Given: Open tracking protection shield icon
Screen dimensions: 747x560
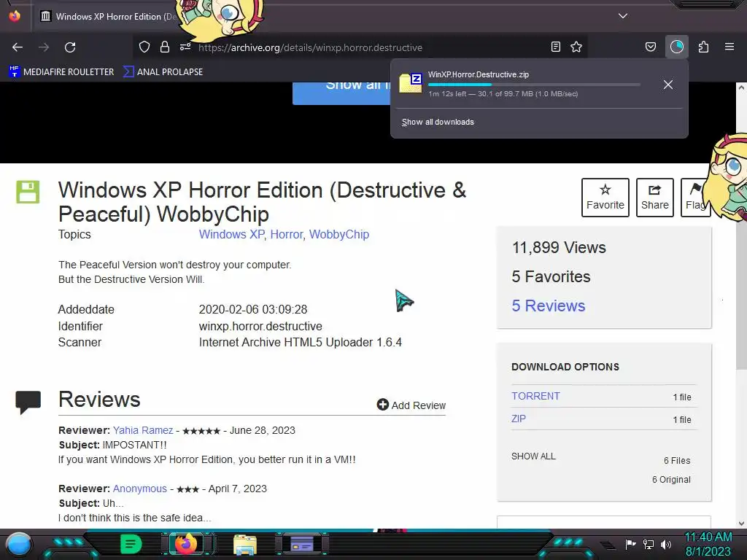Looking at the screenshot, I should 144,47.
